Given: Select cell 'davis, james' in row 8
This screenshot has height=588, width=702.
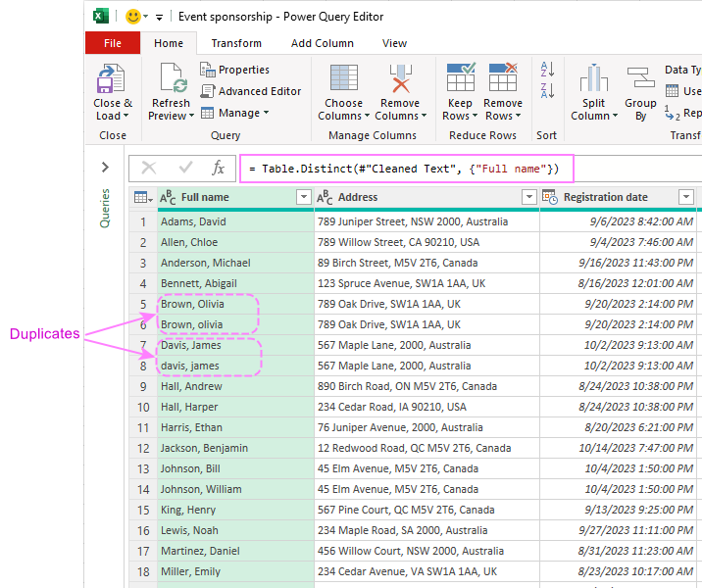Looking at the screenshot, I should pyautogui.click(x=235, y=366).
